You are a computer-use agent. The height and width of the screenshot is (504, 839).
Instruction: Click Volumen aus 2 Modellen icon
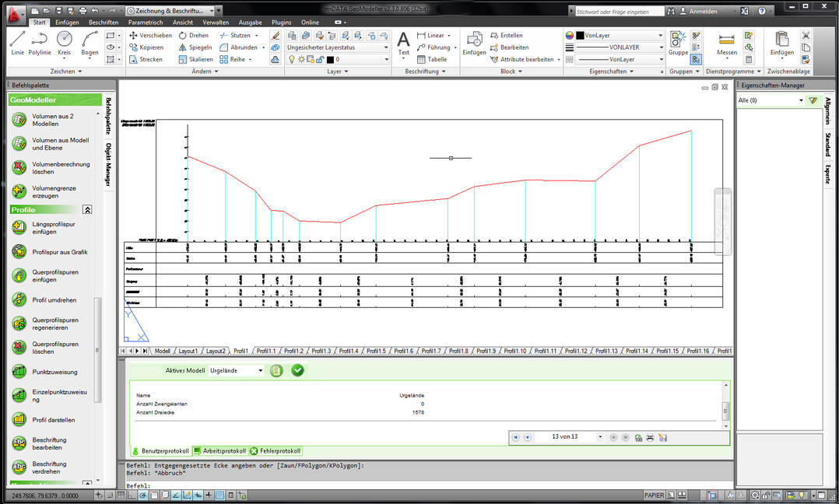click(19, 120)
